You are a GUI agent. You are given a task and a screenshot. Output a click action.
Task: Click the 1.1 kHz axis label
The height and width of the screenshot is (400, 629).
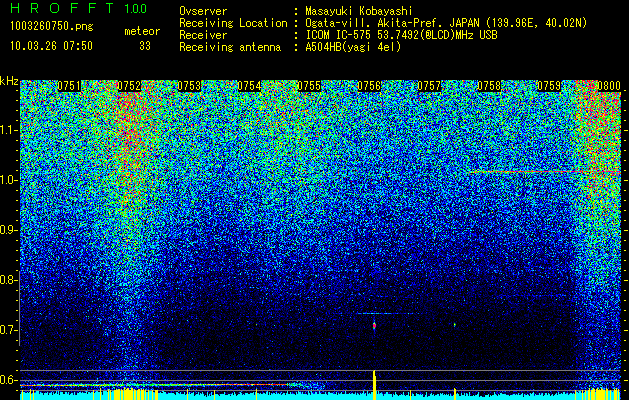tap(8, 130)
